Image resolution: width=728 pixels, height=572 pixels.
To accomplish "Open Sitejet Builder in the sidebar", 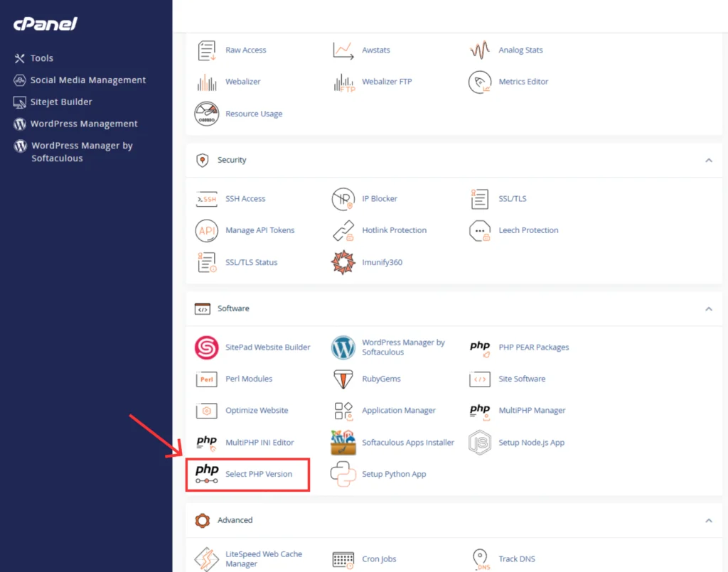I will [53, 102].
